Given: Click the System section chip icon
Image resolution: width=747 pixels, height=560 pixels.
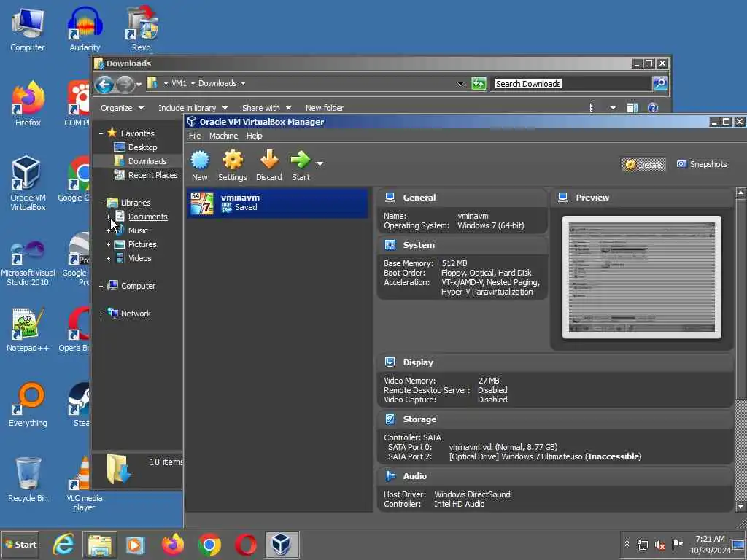Looking at the screenshot, I should pyautogui.click(x=390, y=245).
